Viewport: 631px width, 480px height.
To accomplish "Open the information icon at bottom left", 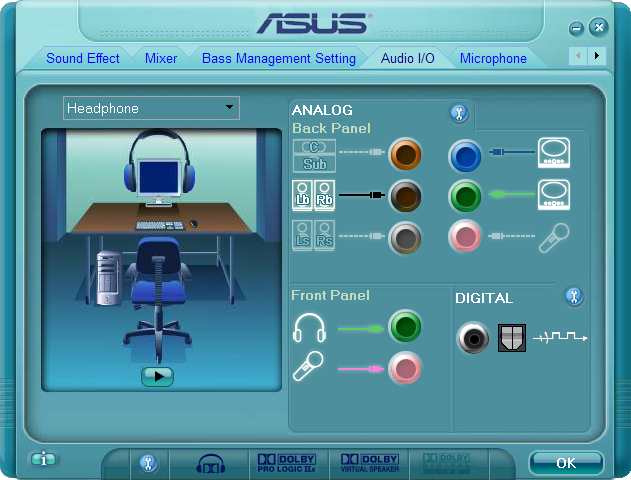I will tap(43, 459).
